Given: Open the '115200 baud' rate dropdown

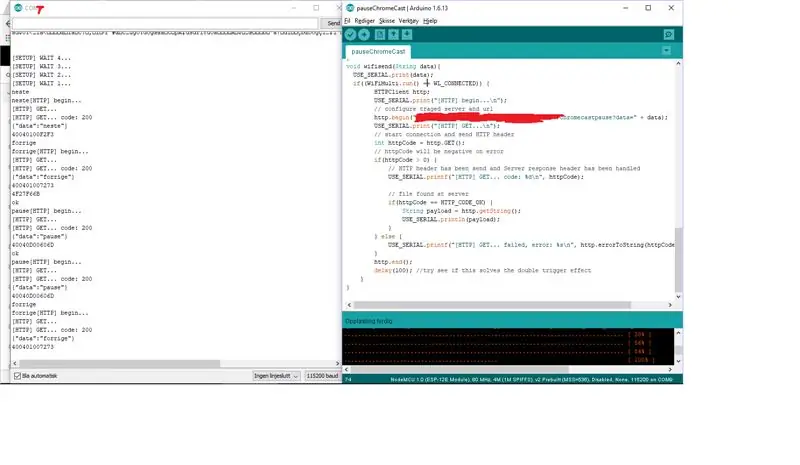Looking at the screenshot, I should pyautogui.click(x=322, y=376).
